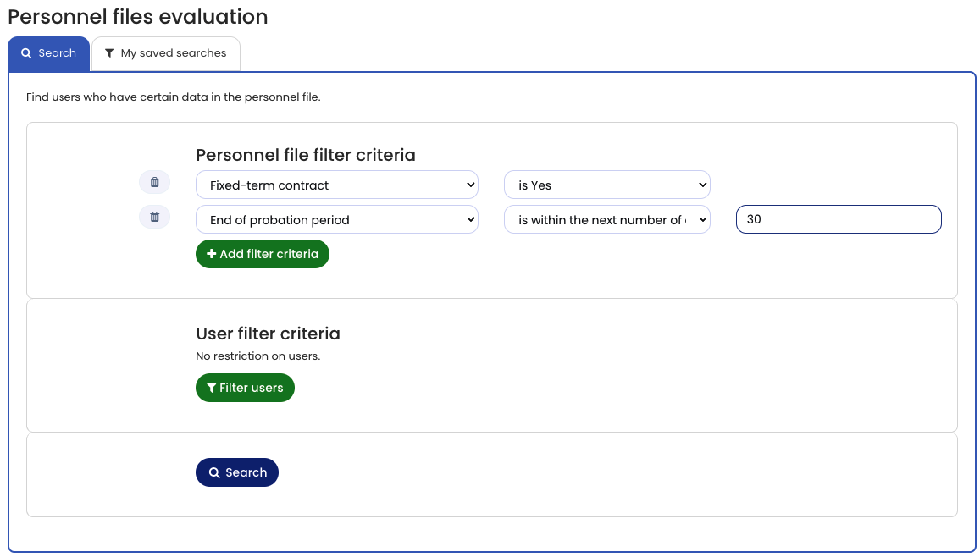The width and height of the screenshot is (980, 557).
Task: Click the "No restriction on users." text
Action: click(x=257, y=356)
